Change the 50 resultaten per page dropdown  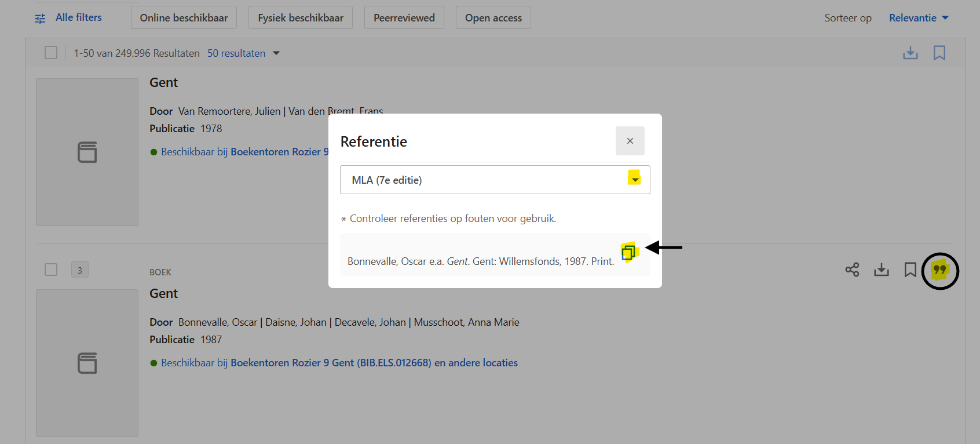(243, 53)
